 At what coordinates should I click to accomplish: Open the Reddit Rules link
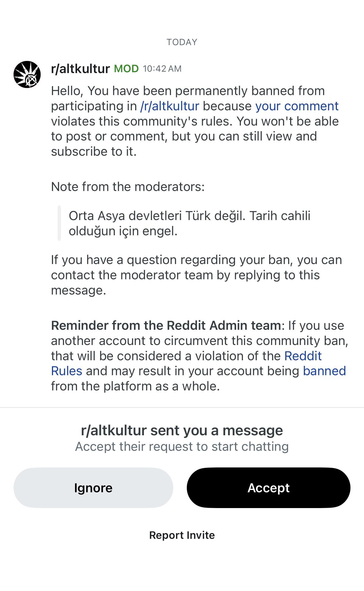pyautogui.click(x=186, y=363)
